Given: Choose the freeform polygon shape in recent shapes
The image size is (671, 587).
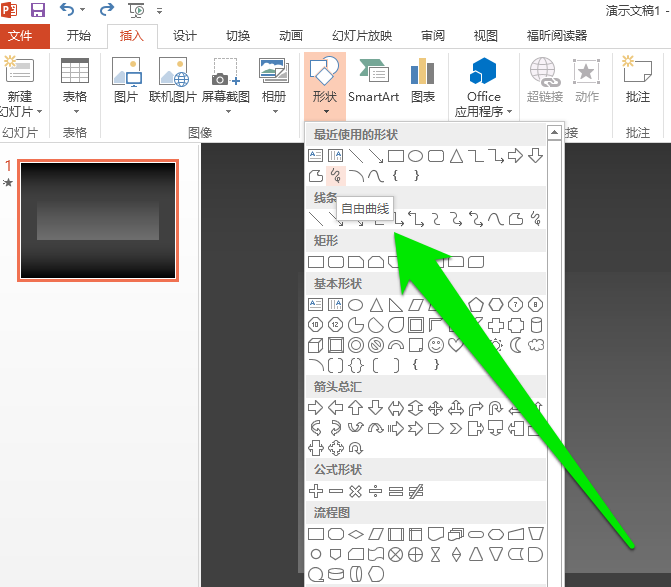Looking at the screenshot, I should [x=316, y=175].
